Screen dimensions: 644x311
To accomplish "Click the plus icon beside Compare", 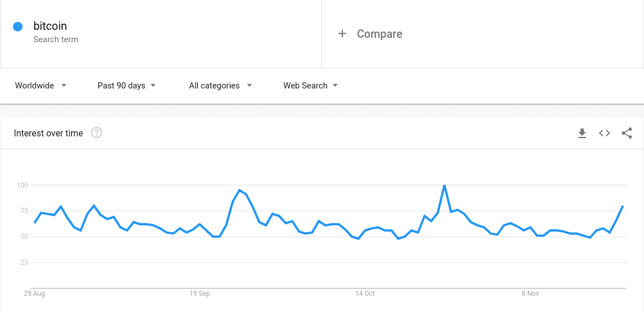I will pos(342,34).
